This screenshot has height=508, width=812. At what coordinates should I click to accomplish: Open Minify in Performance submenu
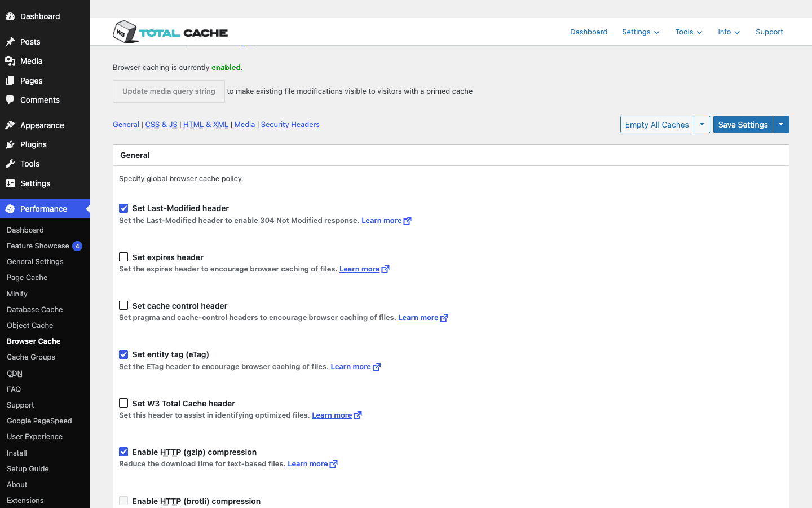(x=17, y=294)
